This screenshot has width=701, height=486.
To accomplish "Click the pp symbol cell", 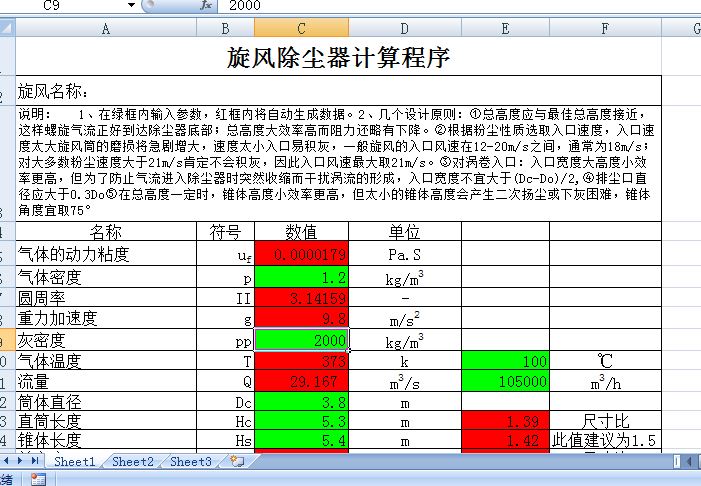I will pos(225,340).
